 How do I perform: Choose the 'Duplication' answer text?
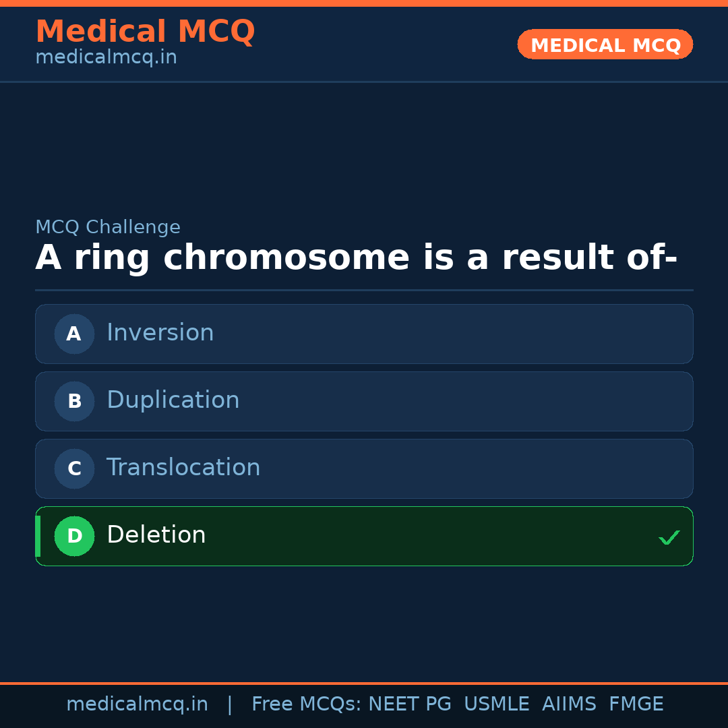pos(173,400)
